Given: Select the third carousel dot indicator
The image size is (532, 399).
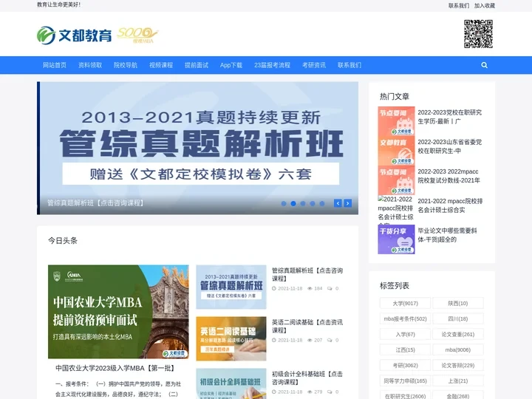Looking at the screenshot, I should 303,204.
